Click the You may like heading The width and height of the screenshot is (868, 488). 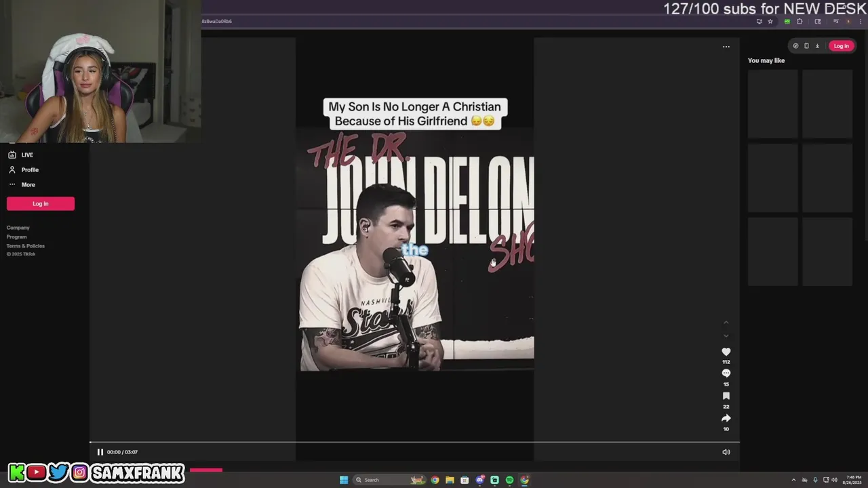tap(766, 60)
